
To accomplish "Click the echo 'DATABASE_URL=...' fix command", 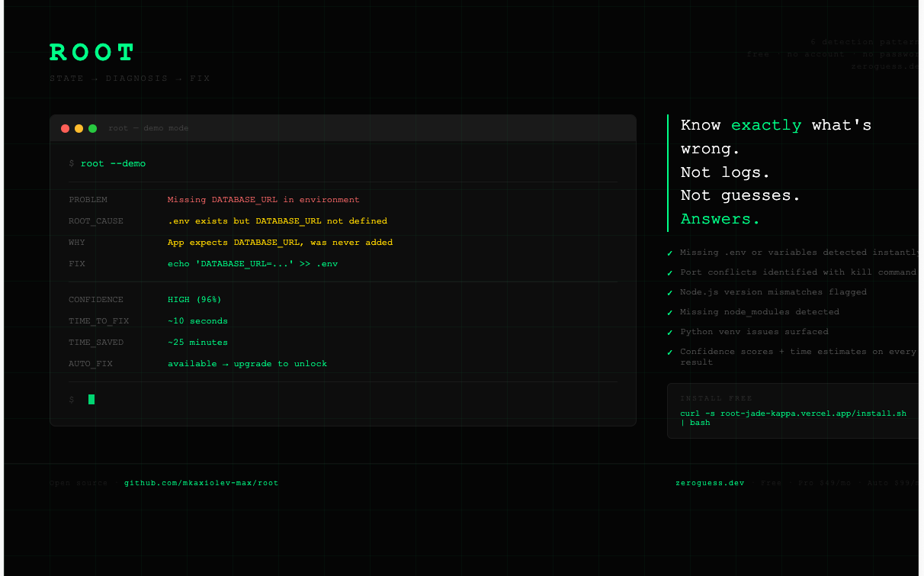I will pyautogui.click(x=253, y=264).
